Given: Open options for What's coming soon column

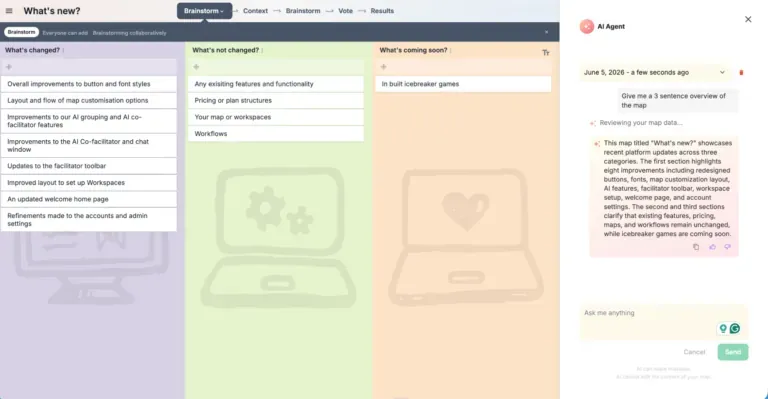Looking at the screenshot, I should [x=451, y=50].
